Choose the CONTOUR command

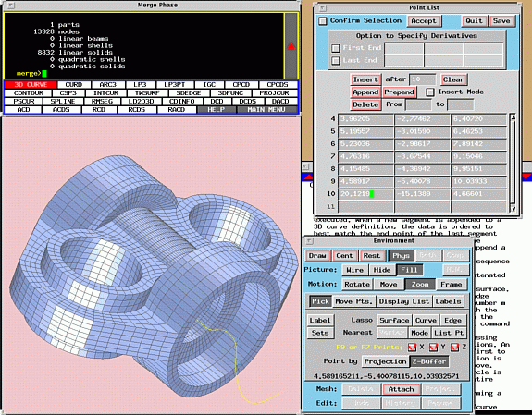pyautogui.click(x=29, y=93)
